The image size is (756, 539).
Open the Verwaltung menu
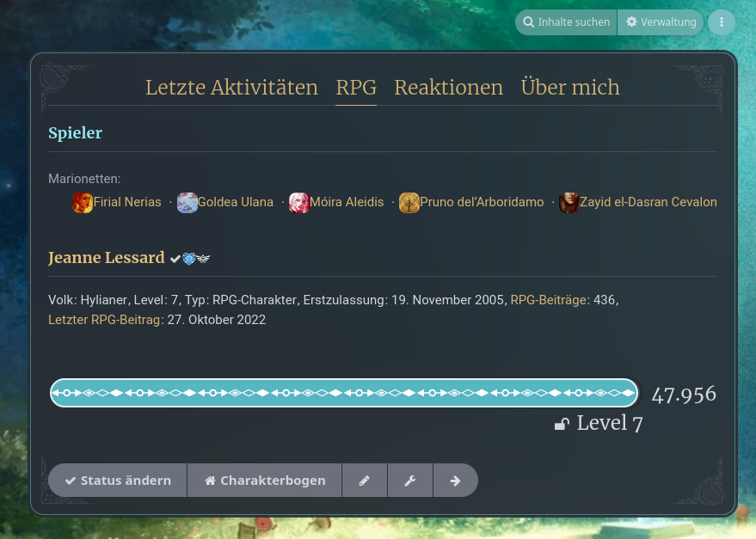pos(661,22)
